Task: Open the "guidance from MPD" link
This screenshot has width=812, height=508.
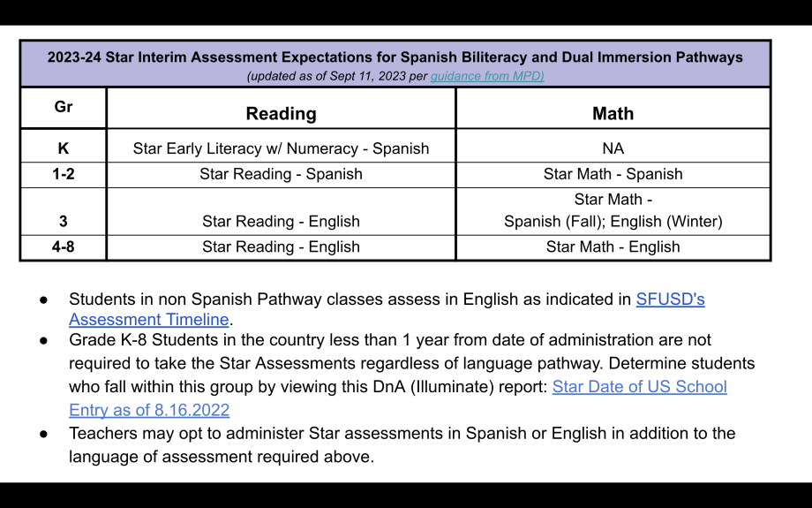Action: [x=487, y=76]
